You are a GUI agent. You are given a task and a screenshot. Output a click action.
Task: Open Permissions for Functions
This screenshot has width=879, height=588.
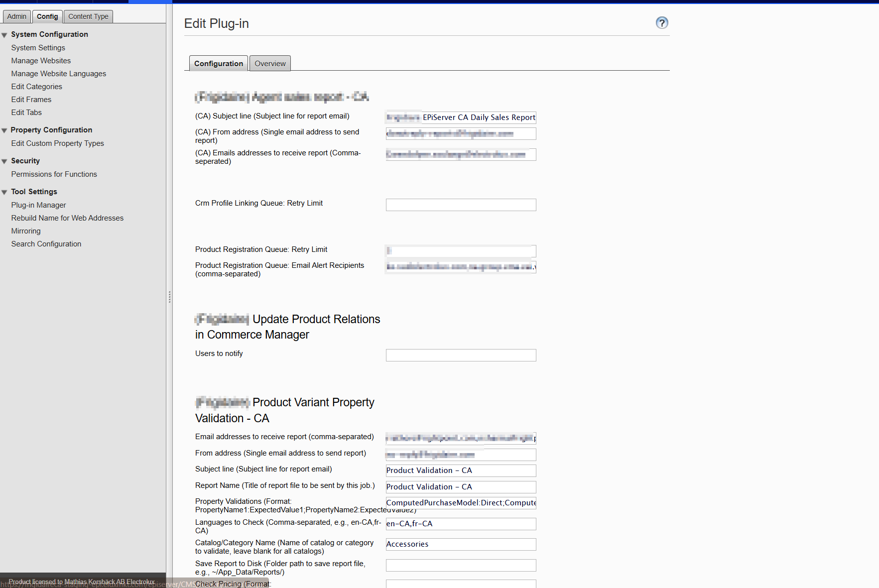pyautogui.click(x=54, y=174)
